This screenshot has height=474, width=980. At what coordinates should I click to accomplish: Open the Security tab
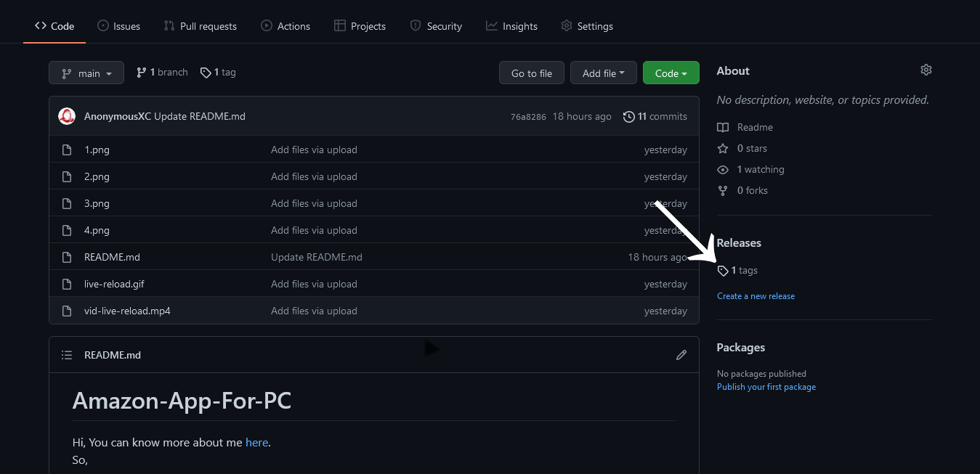click(x=436, y=26)
